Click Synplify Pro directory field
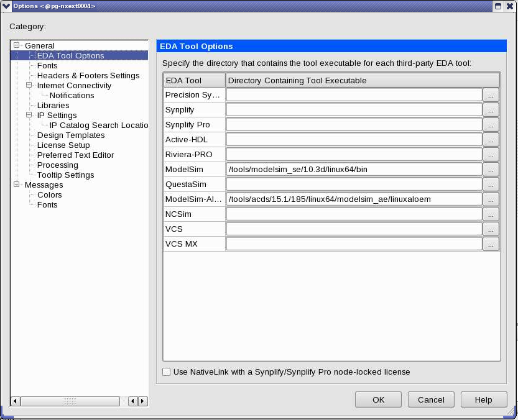The width and height of the screenshot is (518, 420). [x=354, y=125]
